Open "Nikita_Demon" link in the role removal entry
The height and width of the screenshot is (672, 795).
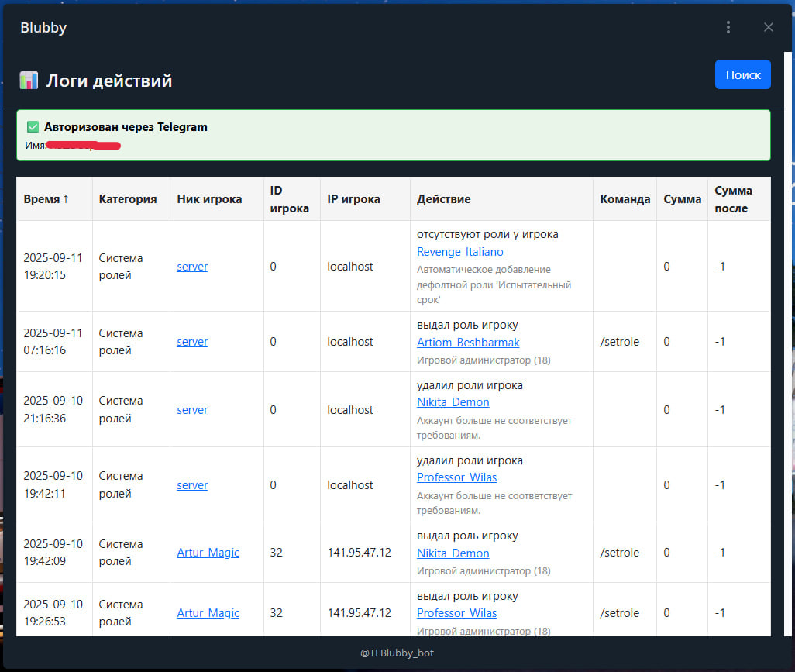[453, 402]
